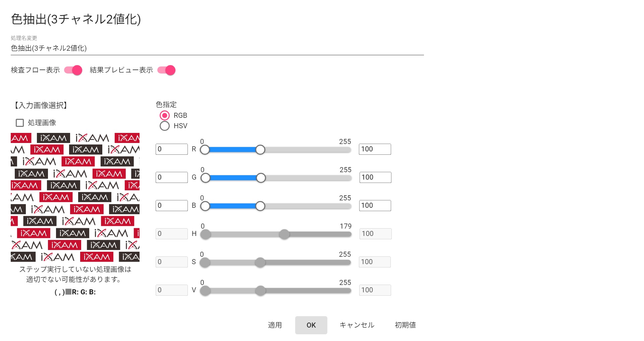
Task: Reset settings with 初期値 button
Action: pyautogui.click(x=405, y=325)
